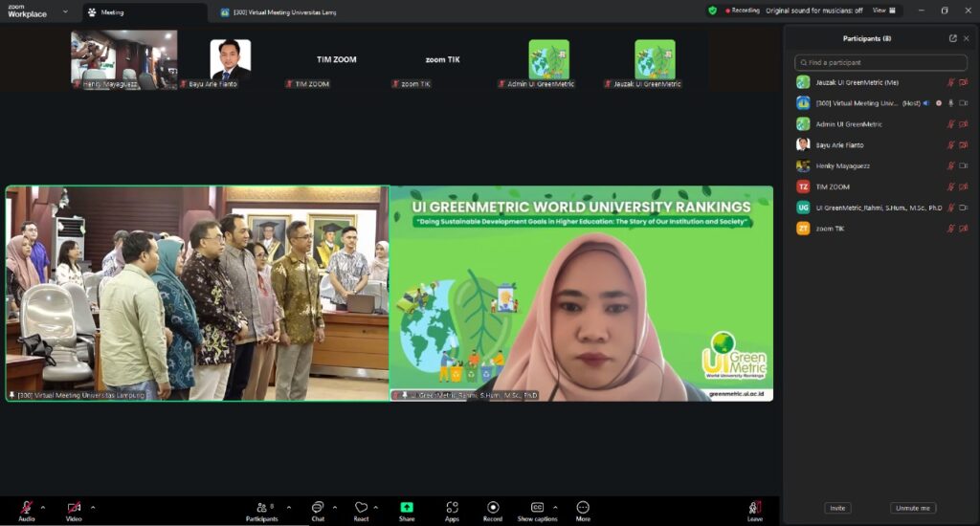This screenshot has height=526, width=980.
Task: Open the Apps icon in toolbar
Action: (x=452, y=508)
